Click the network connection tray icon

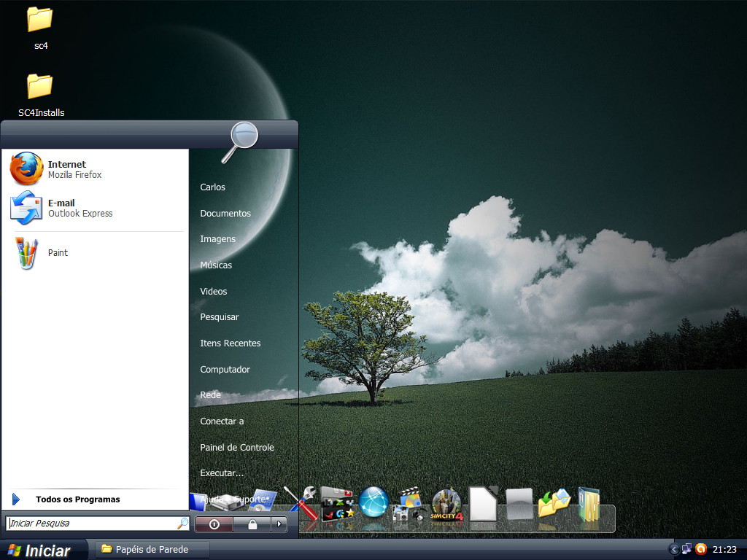[x=687, y=549]
